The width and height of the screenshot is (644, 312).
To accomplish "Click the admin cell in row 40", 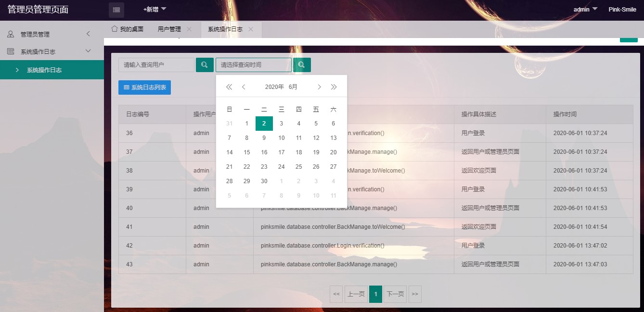I will (219, 208).
